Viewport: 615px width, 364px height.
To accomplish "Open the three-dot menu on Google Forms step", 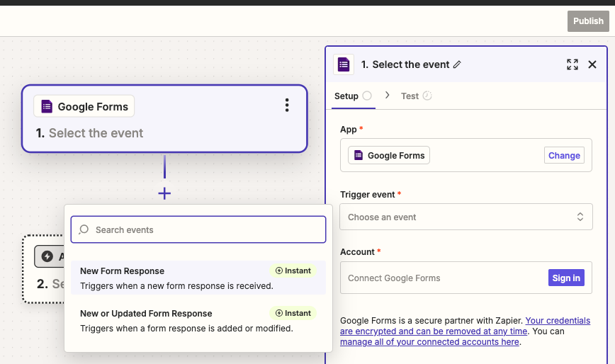I will [287, 105].
